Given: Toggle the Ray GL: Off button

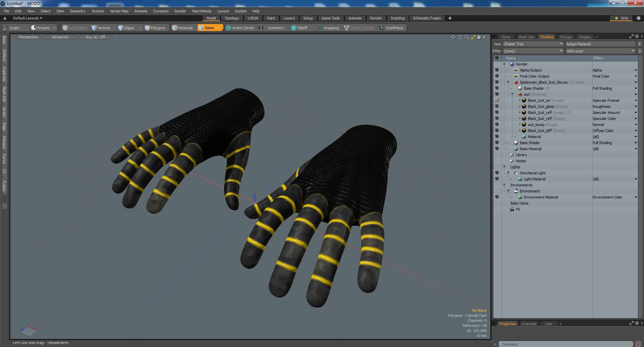Looking at the screenshot, I should click(95, 37).
